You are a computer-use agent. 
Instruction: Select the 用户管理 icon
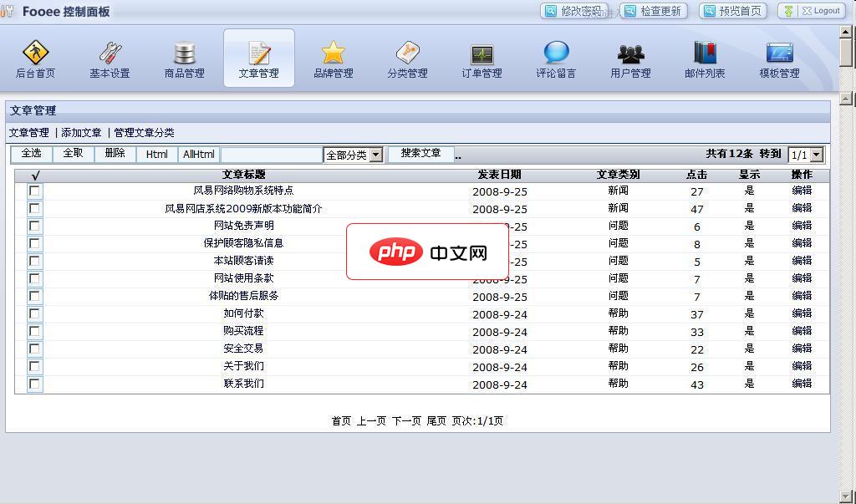pos(629,57)
